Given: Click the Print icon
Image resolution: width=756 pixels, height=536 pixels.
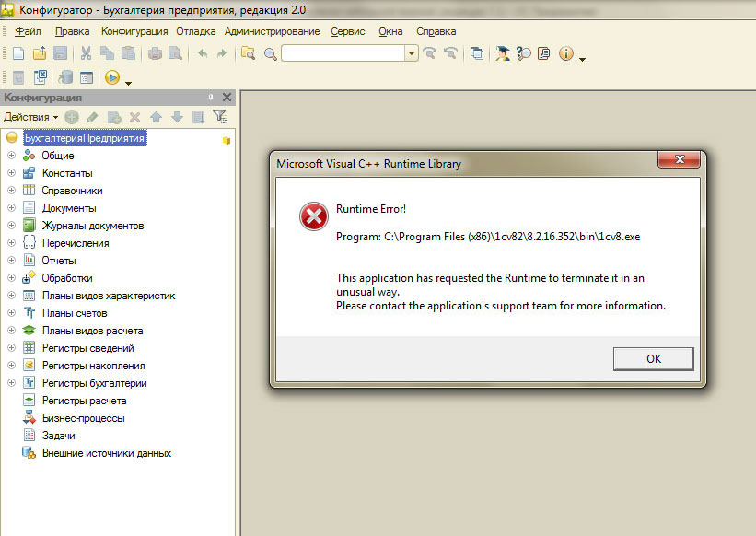Looking at the screenshot, I should (x=155, y=53).
